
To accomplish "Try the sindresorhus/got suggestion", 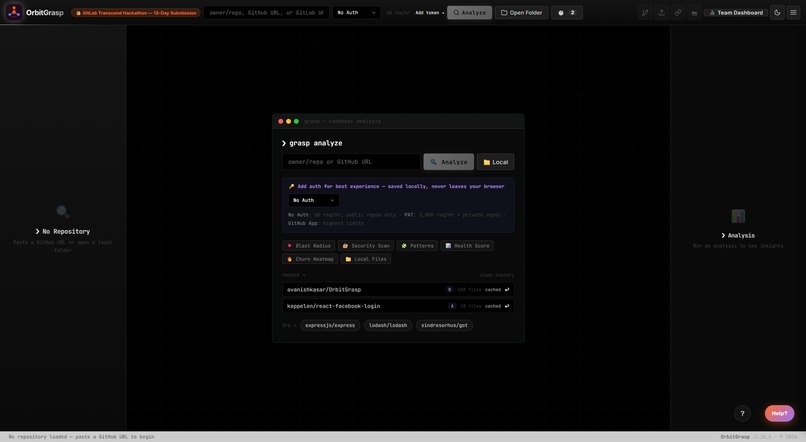I will [x=444, y=325].
